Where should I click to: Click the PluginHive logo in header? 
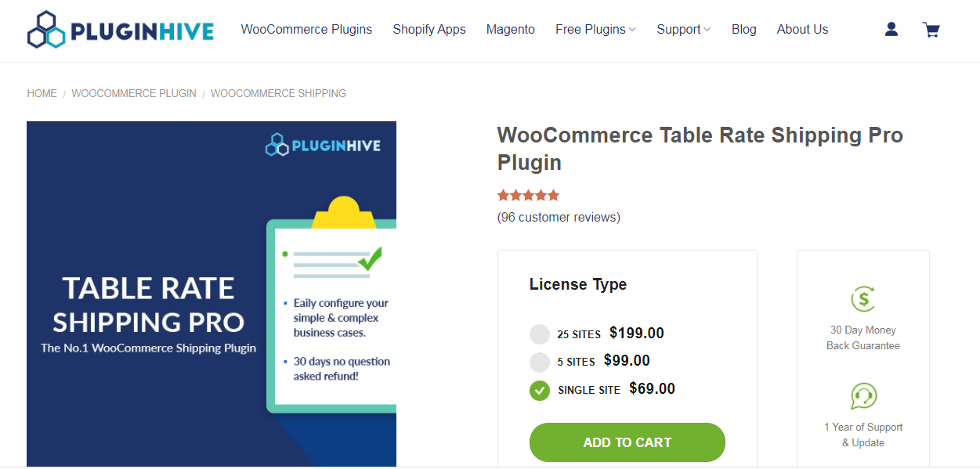(120, 30)
